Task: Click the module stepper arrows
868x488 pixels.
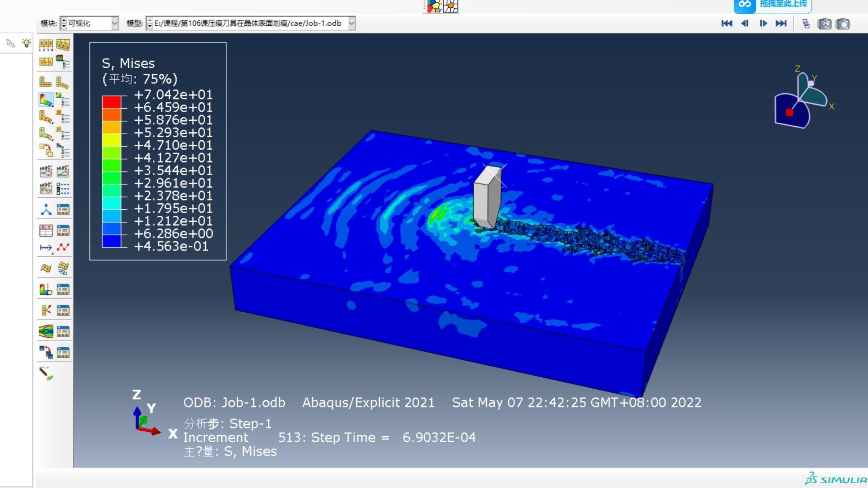Action: [64, 23]
